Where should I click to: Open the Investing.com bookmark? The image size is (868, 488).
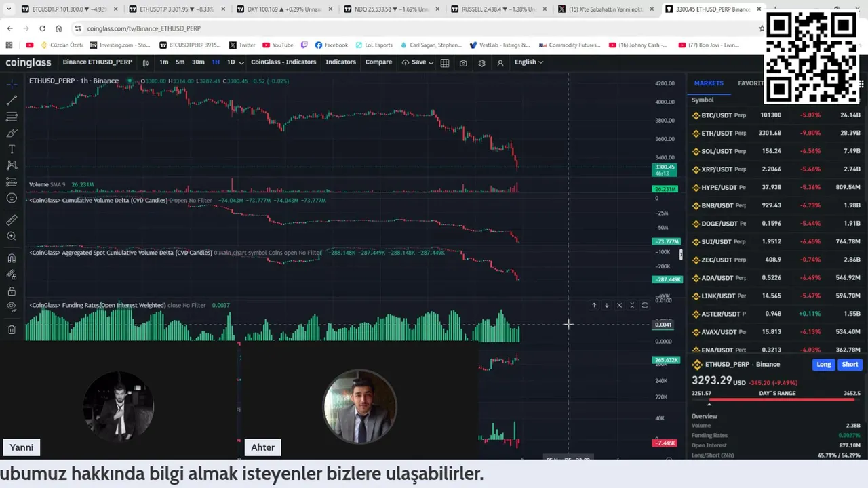(x=120, y=45)
